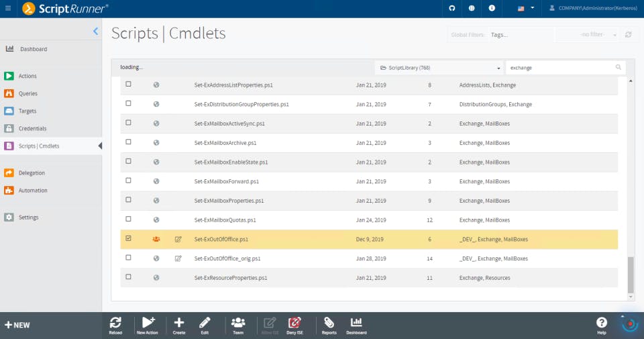The image size is (644, 339).
Task: Click edit icon beside Set-ExOutOfOffice_orig.ps1
Action: 178,258
